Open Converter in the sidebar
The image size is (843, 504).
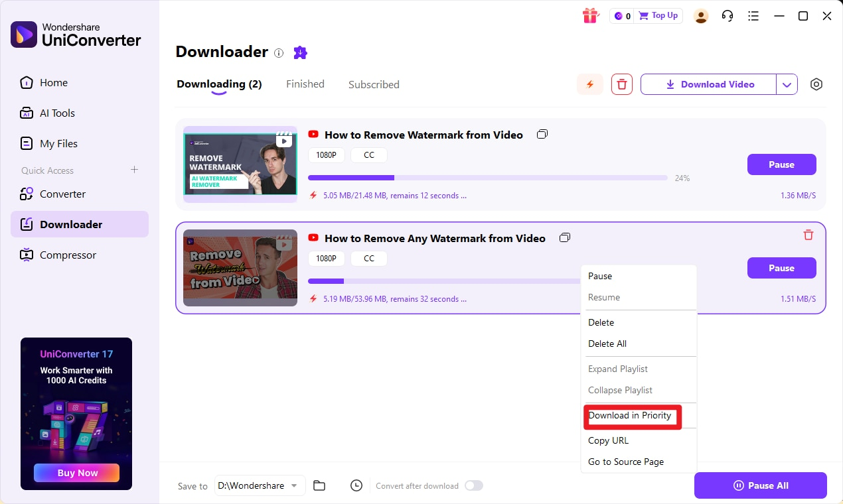point(80,194)
